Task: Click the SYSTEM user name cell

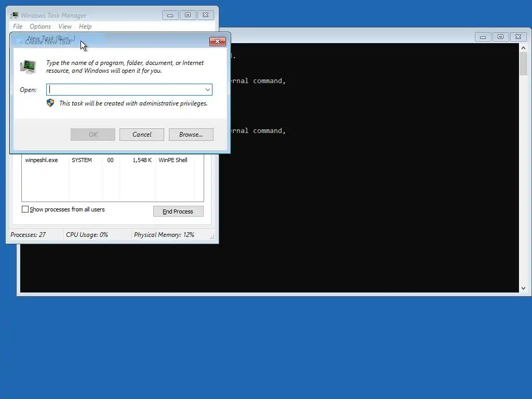Action: click(x=82, y=160)
